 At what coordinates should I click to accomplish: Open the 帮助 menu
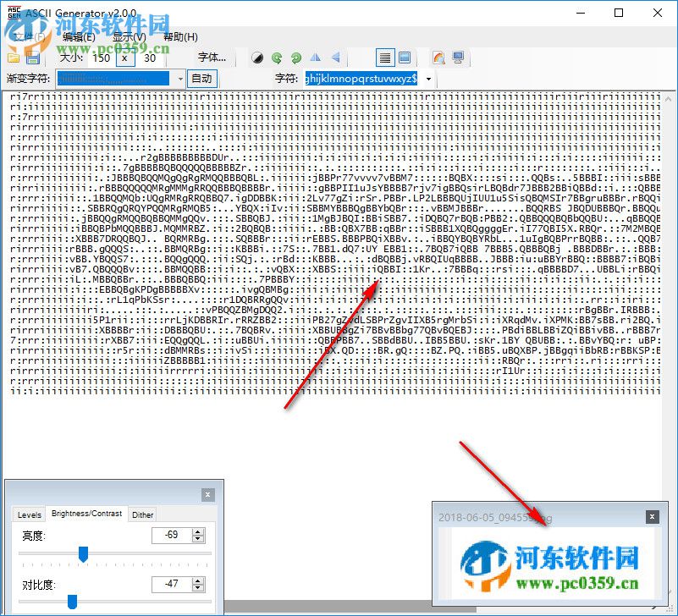click(179, 37)
